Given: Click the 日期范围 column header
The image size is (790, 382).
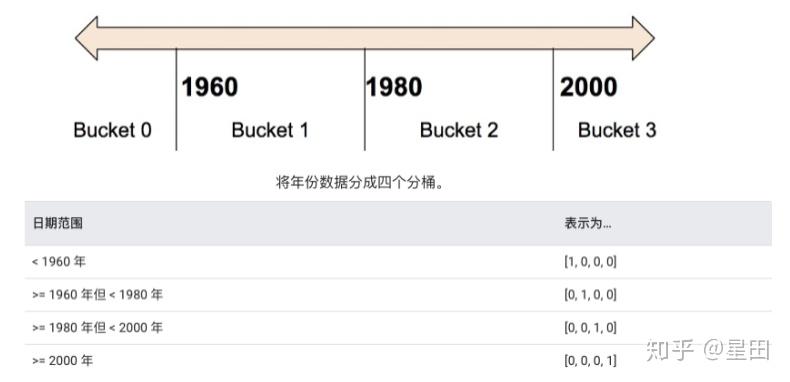Looking at the screenshot, I should [57, 223].
